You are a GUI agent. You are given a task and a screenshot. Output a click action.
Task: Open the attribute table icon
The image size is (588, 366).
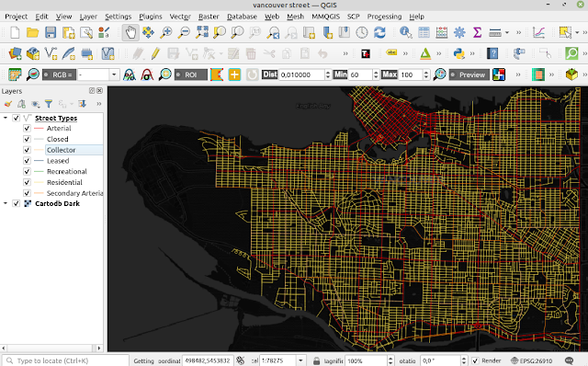click(x=424, y=33)
